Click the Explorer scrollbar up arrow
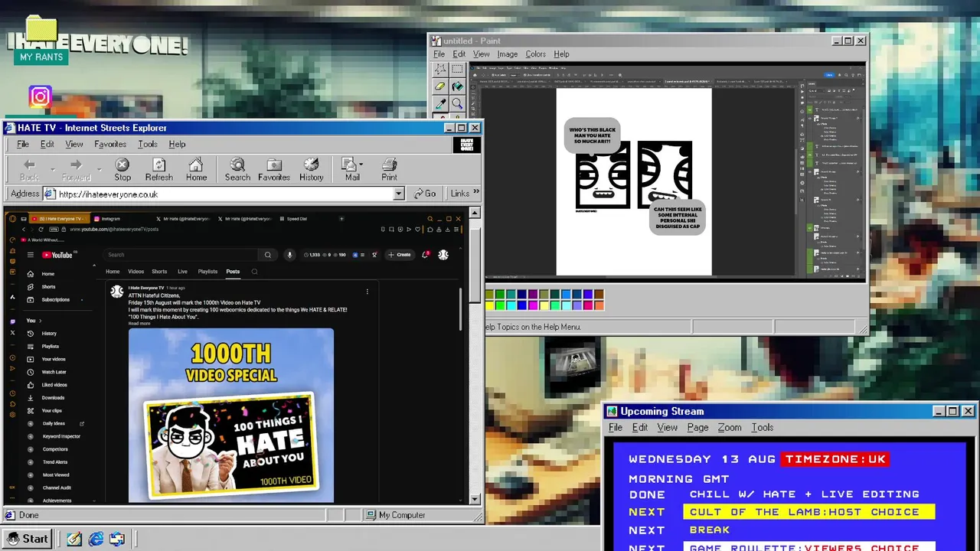Screen dimensions: 980x551 click(x=475, y=213)
